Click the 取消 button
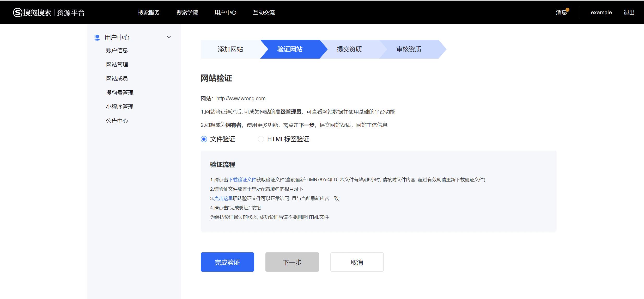 pyautogui.click(x=357, y=262)
